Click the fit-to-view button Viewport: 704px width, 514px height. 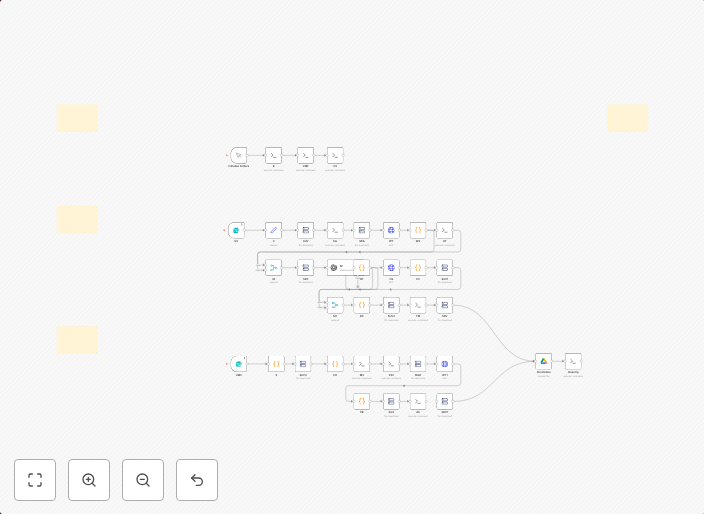point(35,480)
